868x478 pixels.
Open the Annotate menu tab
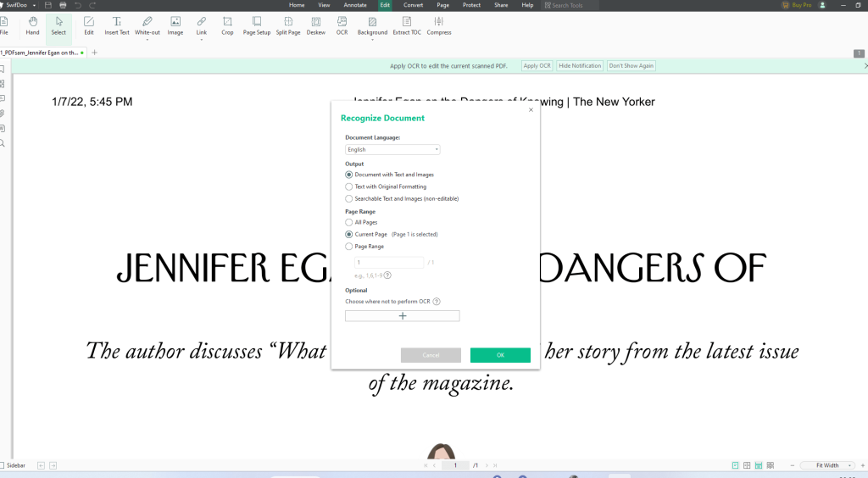coord(355,5)
